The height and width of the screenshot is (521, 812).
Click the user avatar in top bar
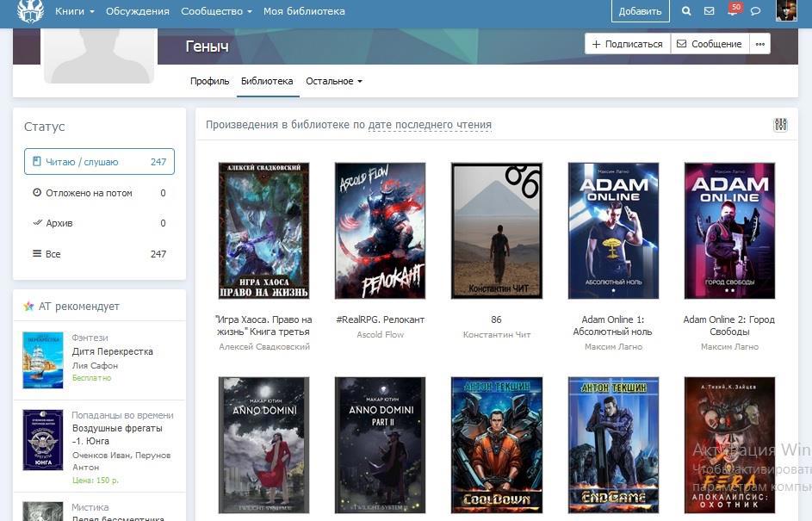click(x=786, y=11)
